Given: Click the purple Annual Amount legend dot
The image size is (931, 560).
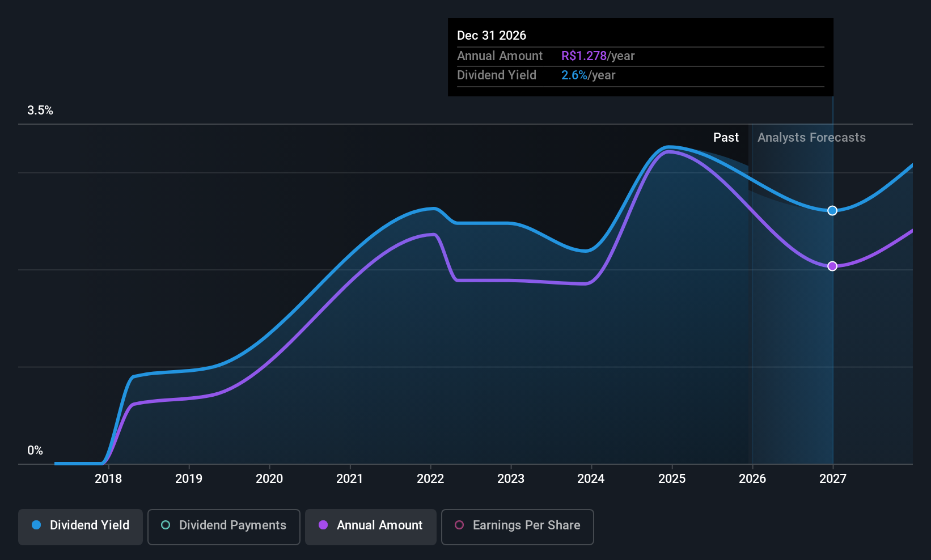Looking at the screenshot, I should [x=323, y=525].
